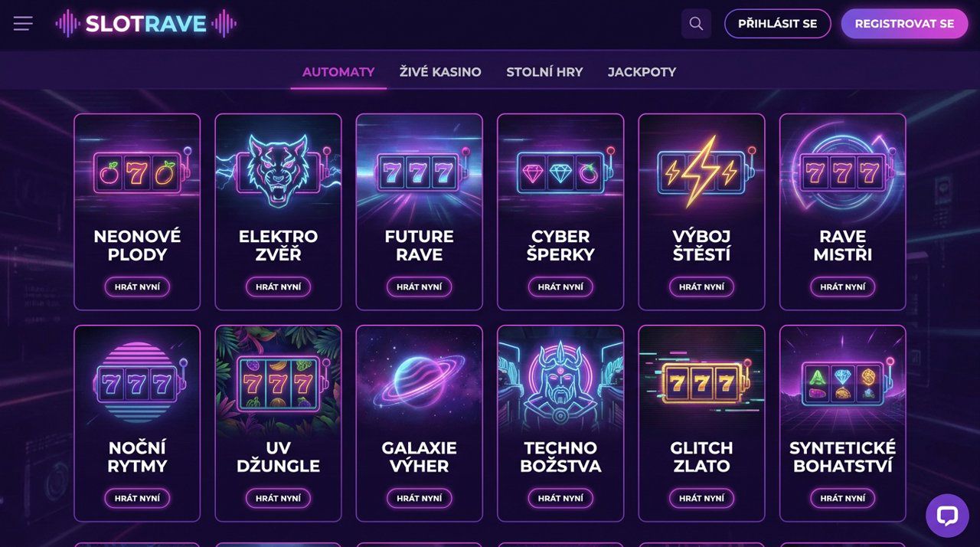Click the UV Džungle game title
Viewport: 980px width, 547px height.
click(x=279, y=457)
